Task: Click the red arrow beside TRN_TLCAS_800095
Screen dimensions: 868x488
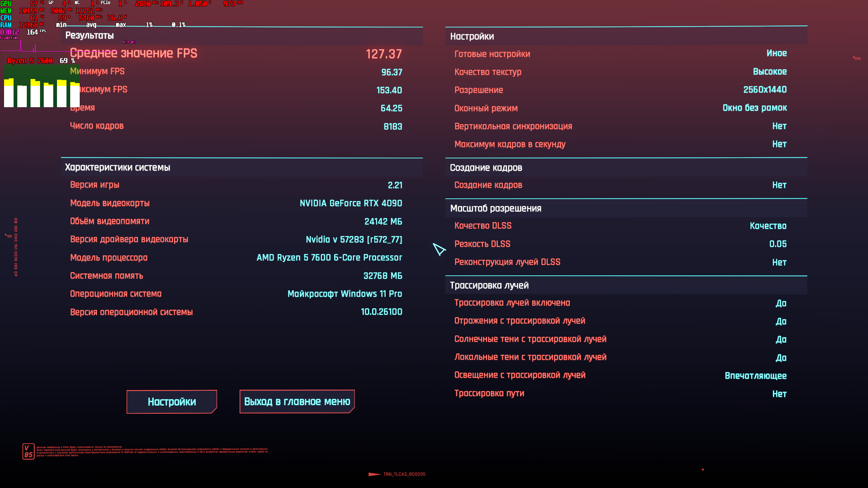Action: 374,474
